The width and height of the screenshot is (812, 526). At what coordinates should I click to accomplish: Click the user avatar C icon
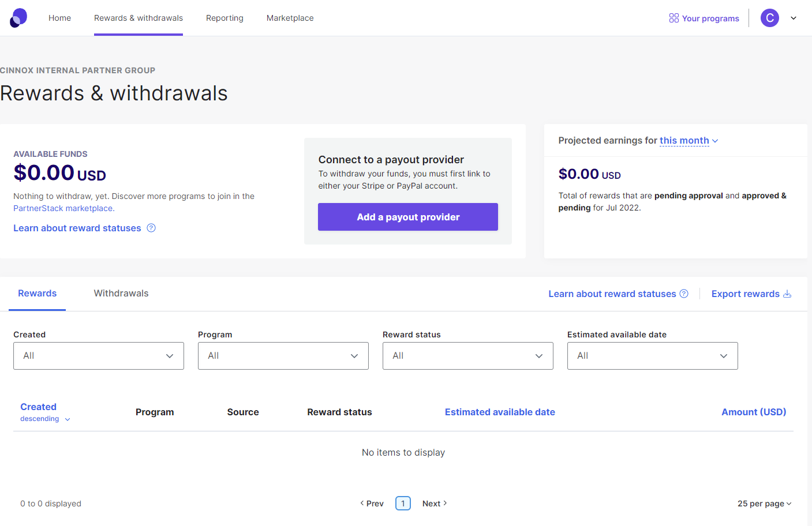click(x=769, y=18)
